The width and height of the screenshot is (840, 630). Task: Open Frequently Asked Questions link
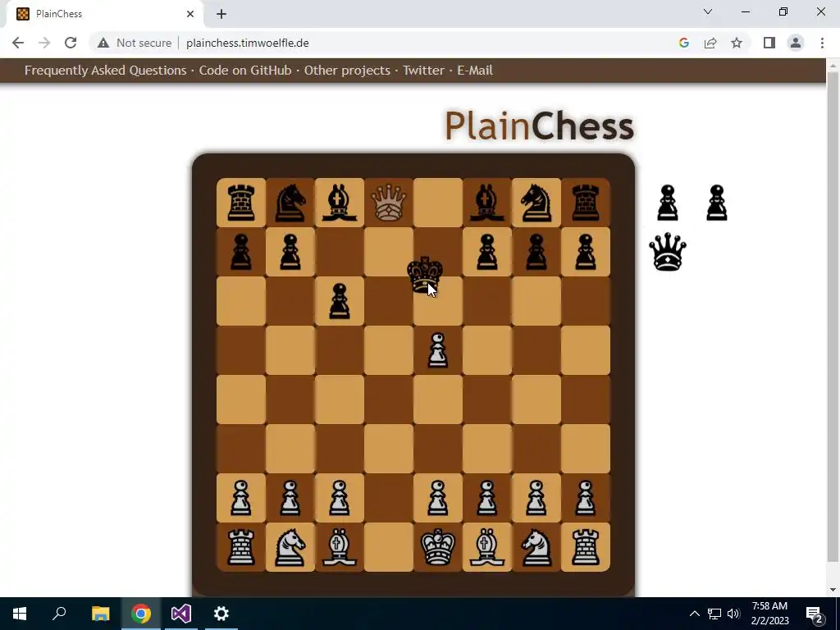tap(106, 71)
